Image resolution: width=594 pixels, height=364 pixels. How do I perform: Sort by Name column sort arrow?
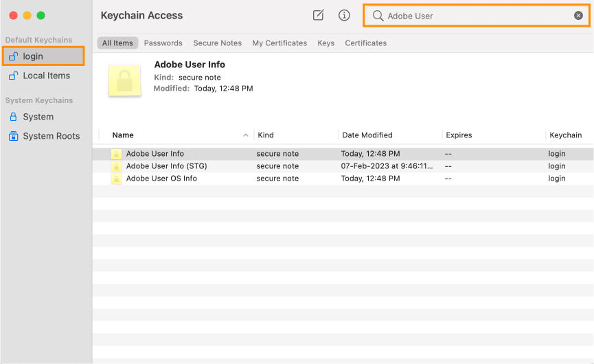[246, 135]
